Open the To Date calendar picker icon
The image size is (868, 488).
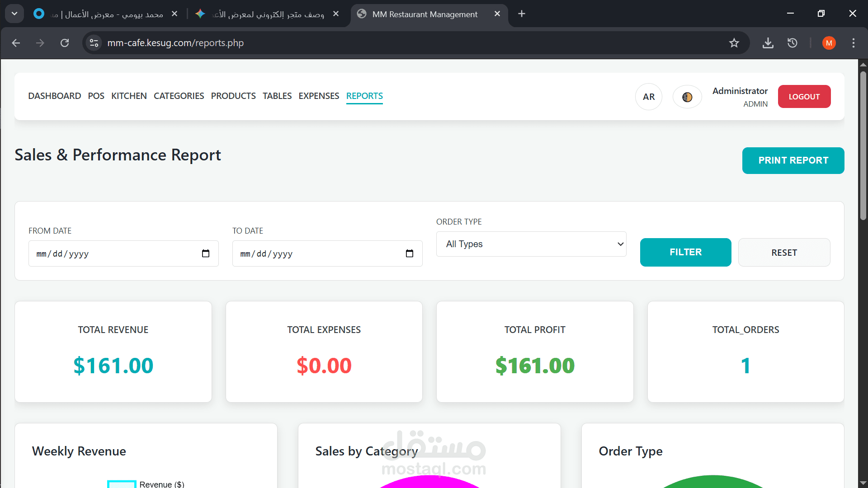point(410,253)
